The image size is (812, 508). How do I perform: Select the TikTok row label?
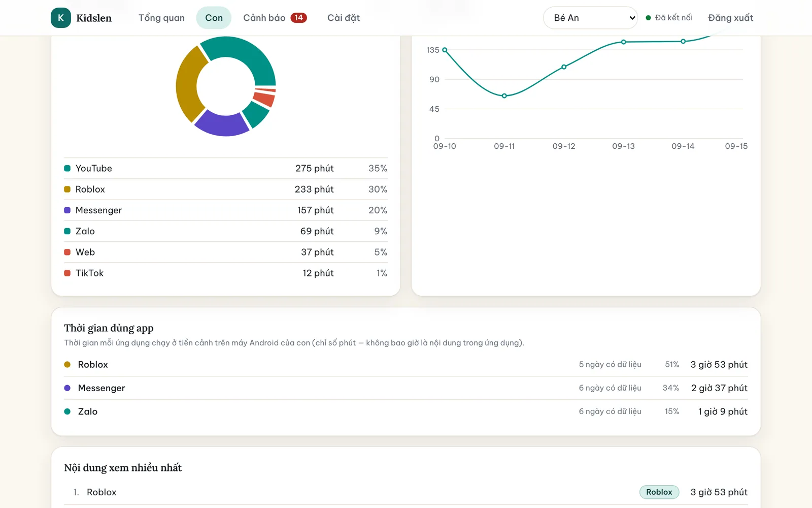(x=89, y=273)
